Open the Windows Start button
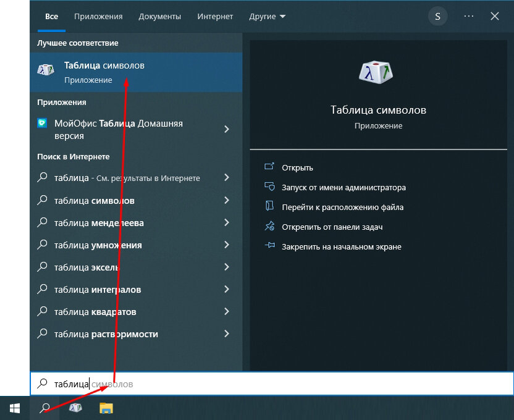The width and height of the screenshot is (514, 420). click(x=15, y=408)
